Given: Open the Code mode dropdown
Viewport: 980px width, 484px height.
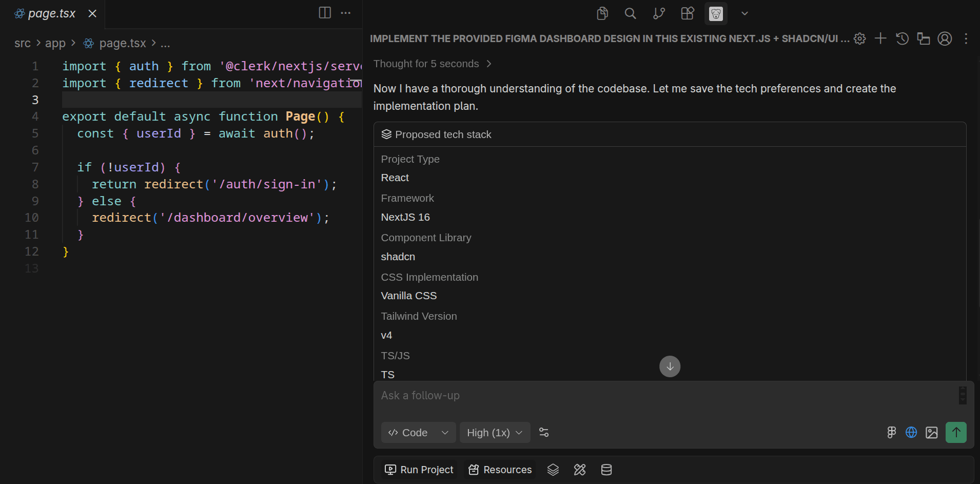Looking at the screenshot, I should [x=418, y=433].
